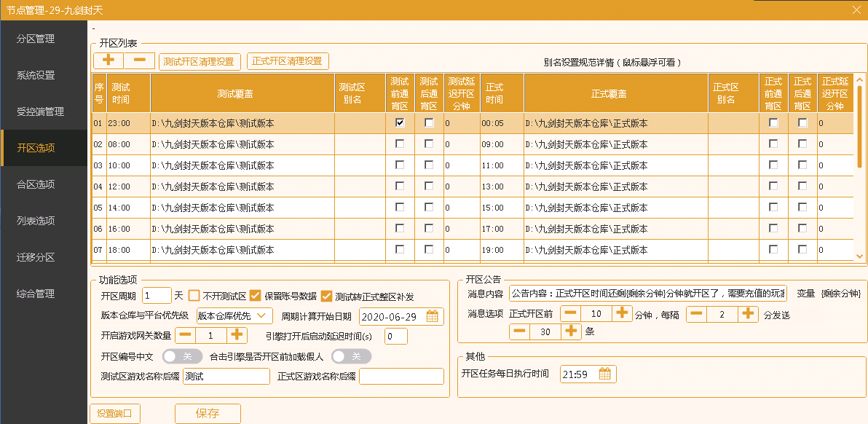Increase 开启游戏网关数量 with plus icon

pyautogui.click(x=237, y=335)
